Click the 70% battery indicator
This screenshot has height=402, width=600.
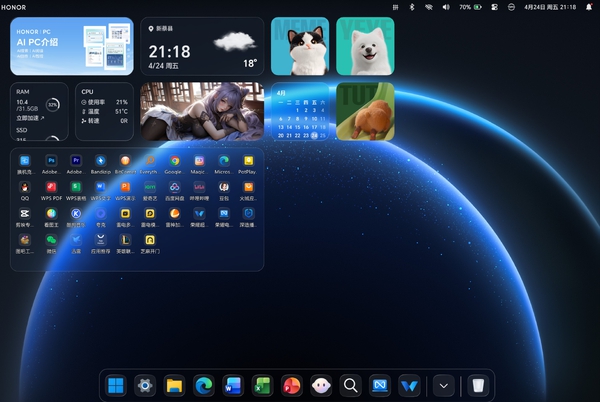point(470,7)
